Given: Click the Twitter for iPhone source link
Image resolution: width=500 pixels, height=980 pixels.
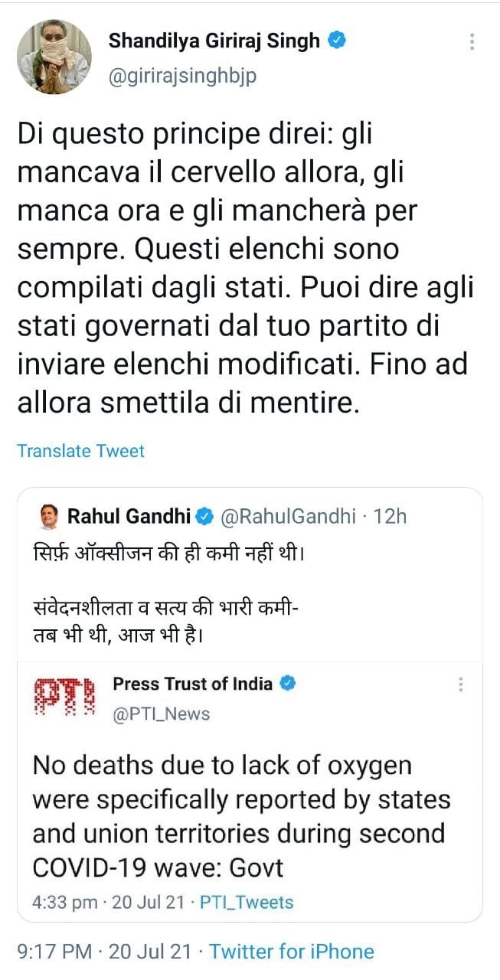Looking at the screenshot, I should point(292,952).
